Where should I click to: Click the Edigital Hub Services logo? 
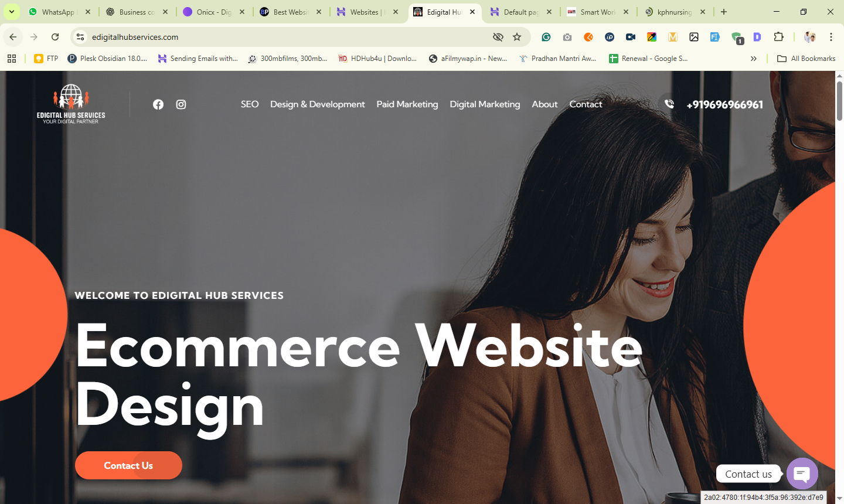click(x=71, y=104)
